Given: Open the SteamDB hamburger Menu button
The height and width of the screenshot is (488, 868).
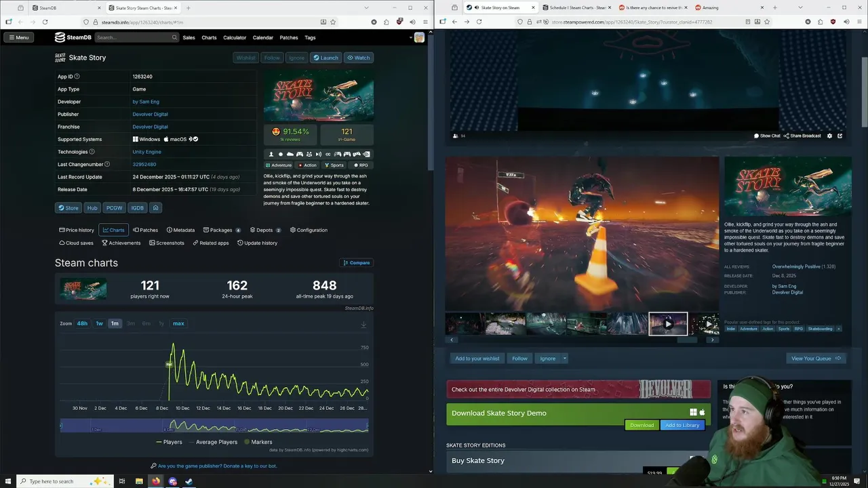Looking at the screenshot, I should (x=19, y=37).
